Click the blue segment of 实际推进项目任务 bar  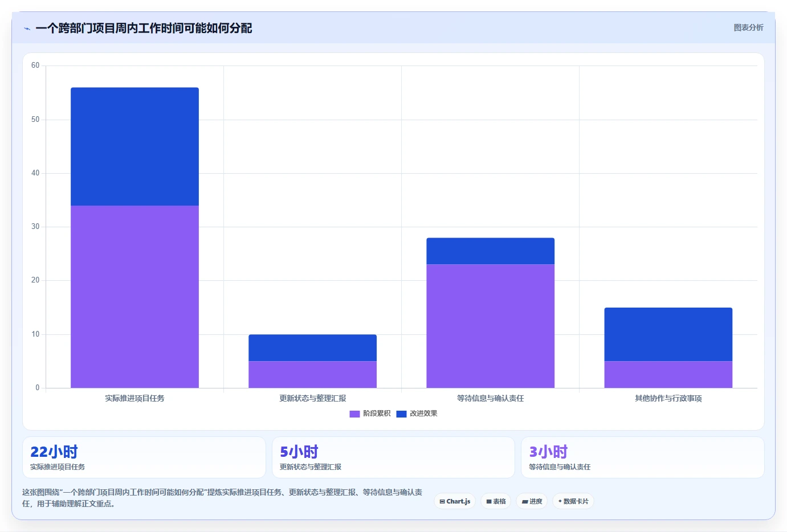click(134, 146)
